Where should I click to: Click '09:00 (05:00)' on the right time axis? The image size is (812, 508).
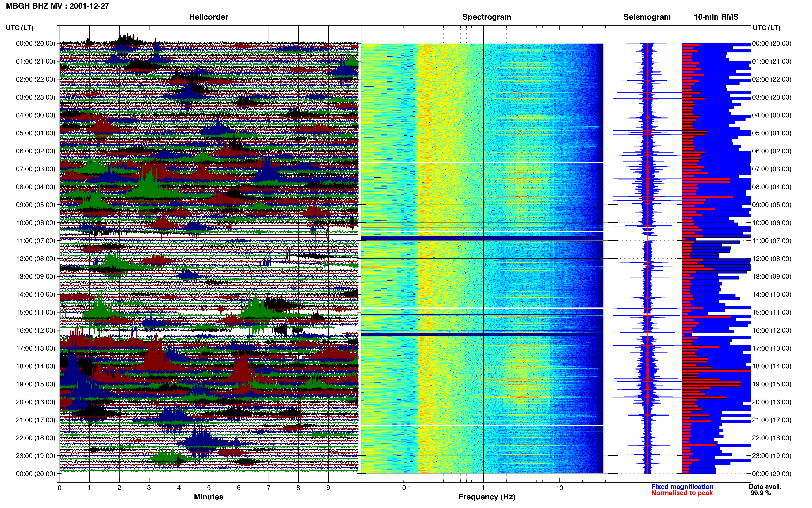pyautogui.click(x=772, y=205)
